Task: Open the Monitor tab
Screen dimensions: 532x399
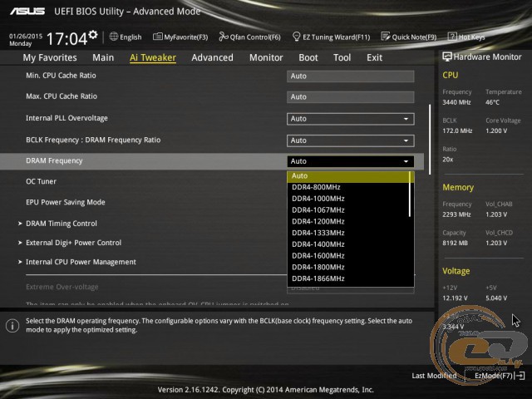Action: (x=266, y=57)
